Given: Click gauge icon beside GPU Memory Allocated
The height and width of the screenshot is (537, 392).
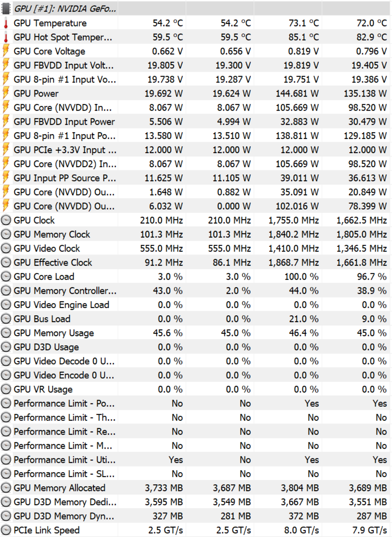Looking at the screenshot, I should [x=6, y=488].
